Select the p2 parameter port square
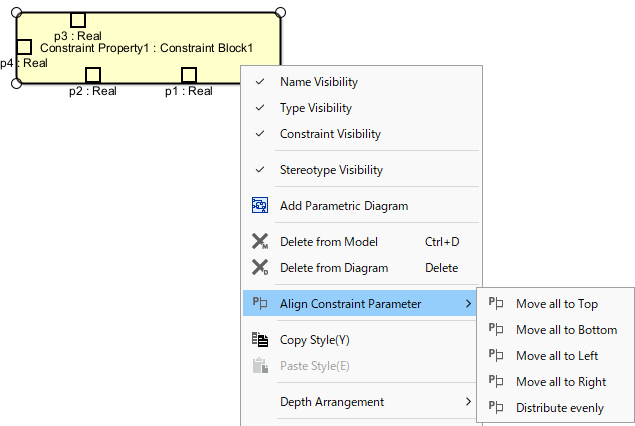This screenshot has height=426, width=635. click(x=93, y=75)
